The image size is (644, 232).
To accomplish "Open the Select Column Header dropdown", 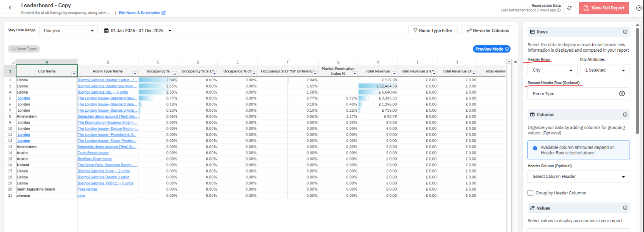I will 578,177.
